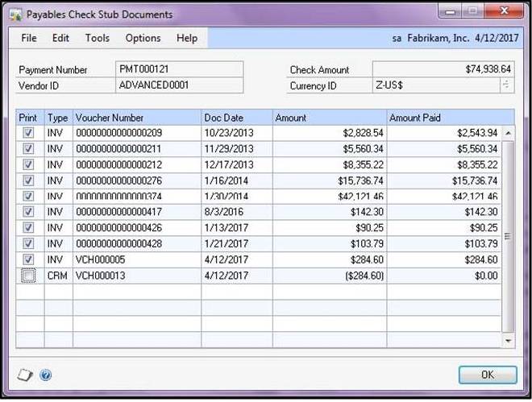Screen dimensions: 532x402
Task: Click the note icon in bottom-left corner
Action: pos(25,375)
